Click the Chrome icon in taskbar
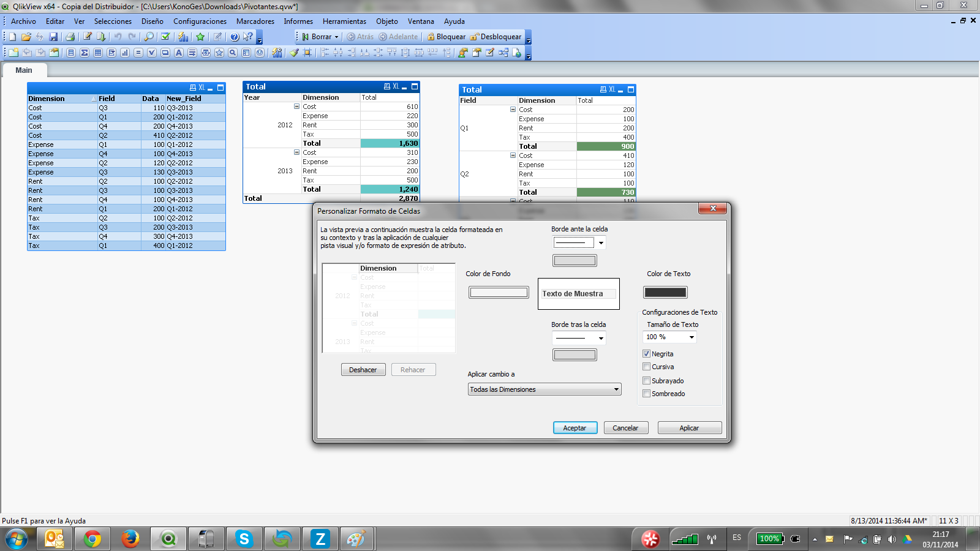 [92, 539]
